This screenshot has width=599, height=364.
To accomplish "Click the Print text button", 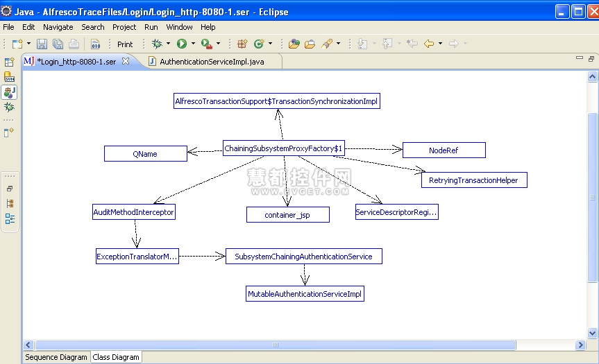I will coord(125,44).
